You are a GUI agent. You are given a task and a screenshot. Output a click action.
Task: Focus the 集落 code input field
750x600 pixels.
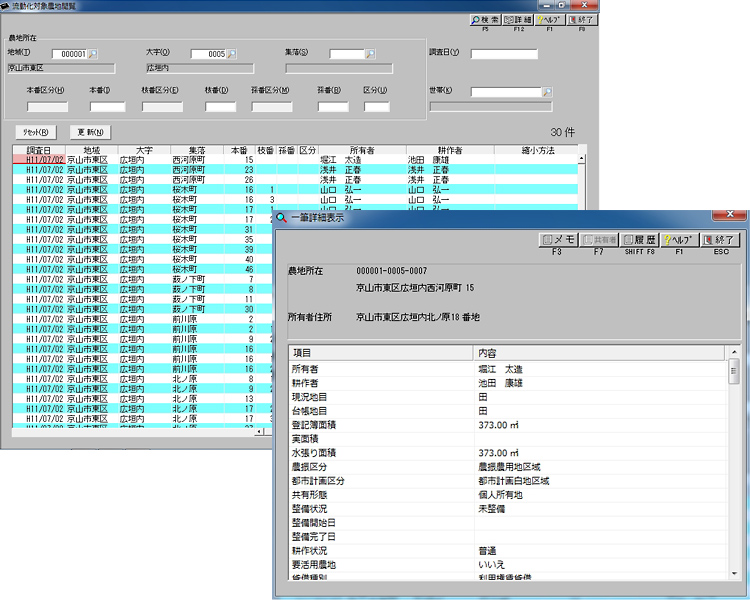347,54
